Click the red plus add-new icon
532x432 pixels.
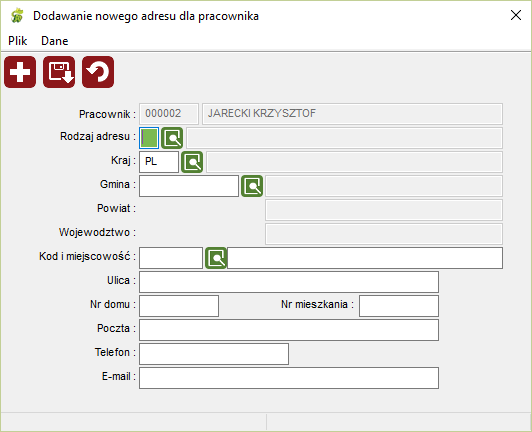[x=20, y=72]
